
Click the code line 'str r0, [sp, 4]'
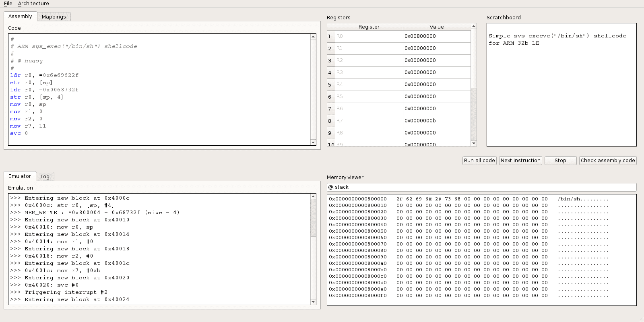point(37,97)
